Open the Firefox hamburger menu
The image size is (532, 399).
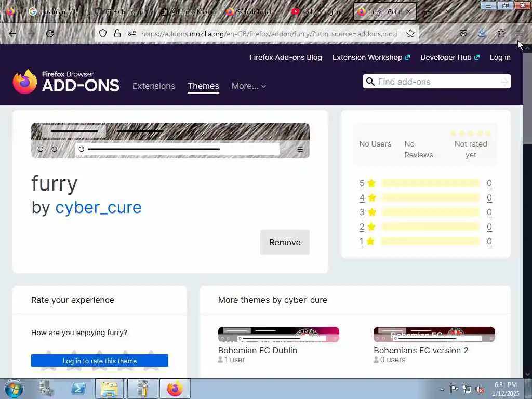click(x=520, y=33)
